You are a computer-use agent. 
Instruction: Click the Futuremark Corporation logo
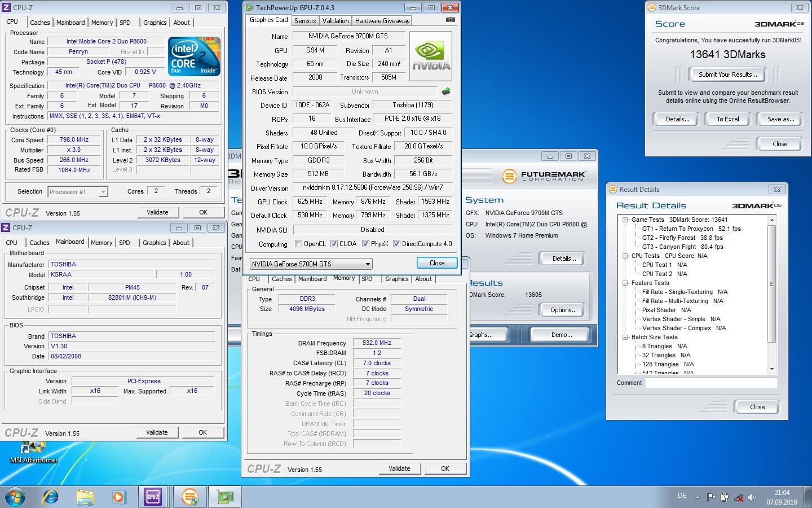click(544, 176)
